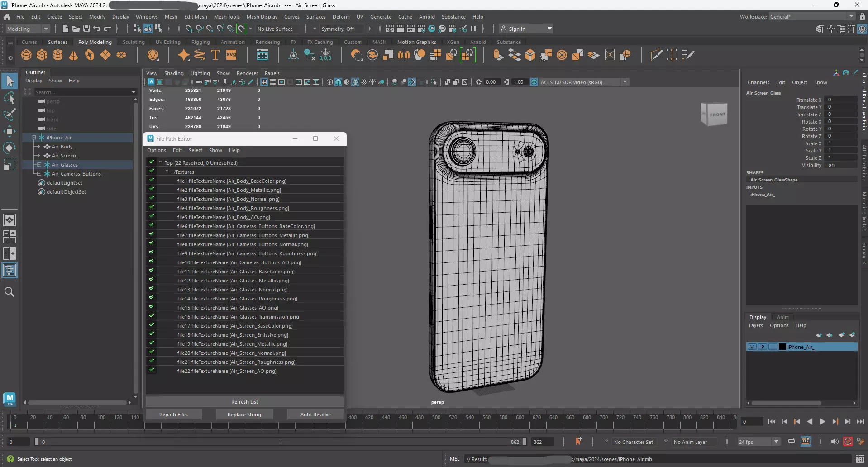Switch to the Rigging shelf tab
This screenshot has height=467, width=868.
200,42
